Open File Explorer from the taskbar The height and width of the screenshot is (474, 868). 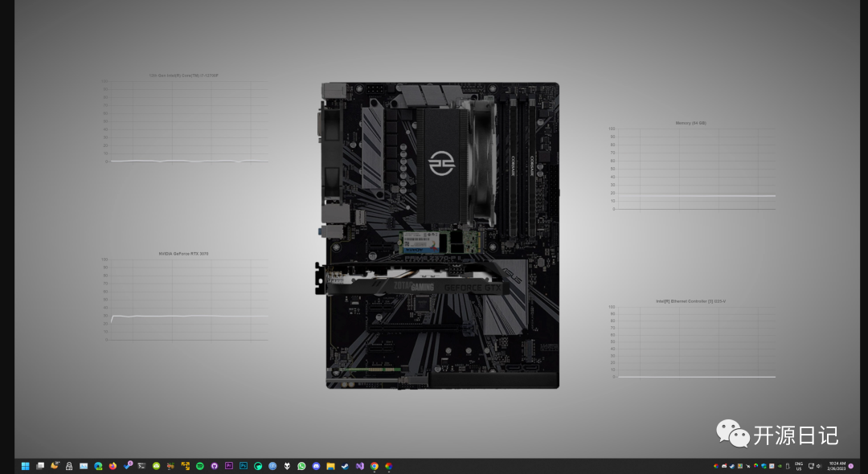pos(330,465)
